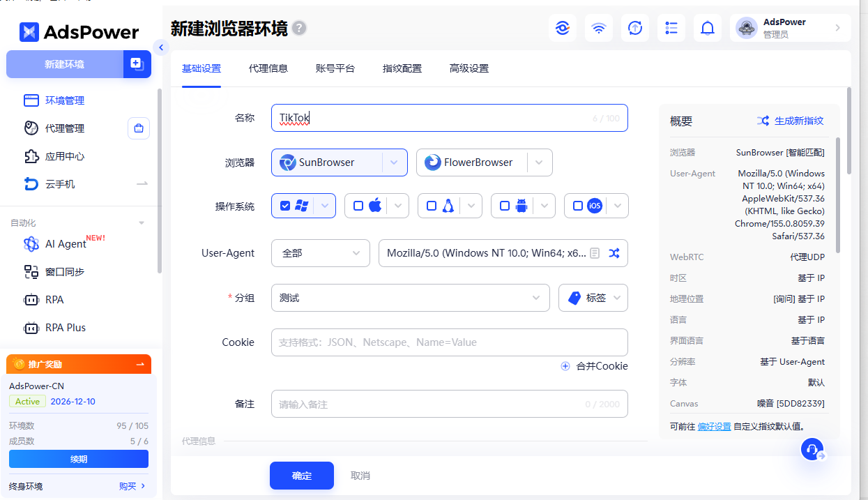The width and height of the screenshot is (868, 500).
Task: Click the 取消 button
Action: [360, 476]
